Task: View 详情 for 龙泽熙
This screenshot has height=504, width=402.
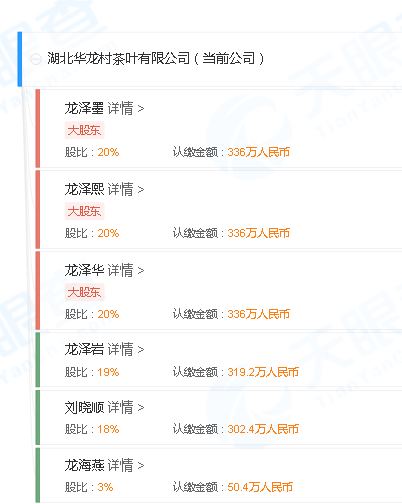Action: [126, 189]
